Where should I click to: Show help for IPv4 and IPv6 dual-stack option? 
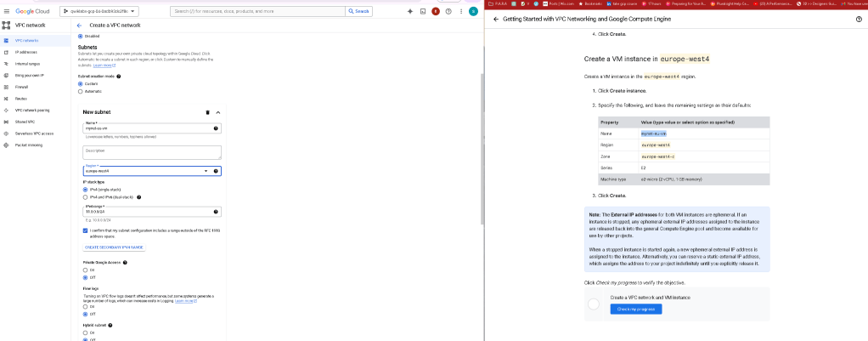tap(139, 196)
